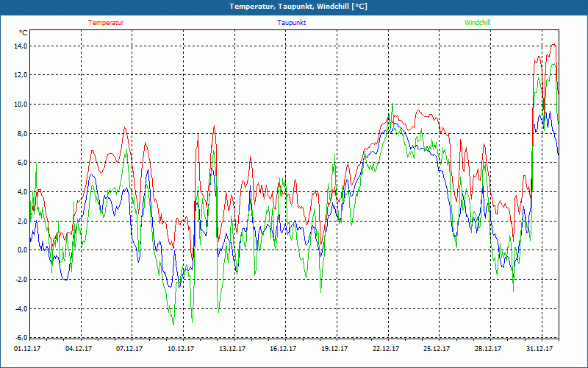588x368 pixels.
Task: Click the 31.12.17 date label
Action: 539,349
